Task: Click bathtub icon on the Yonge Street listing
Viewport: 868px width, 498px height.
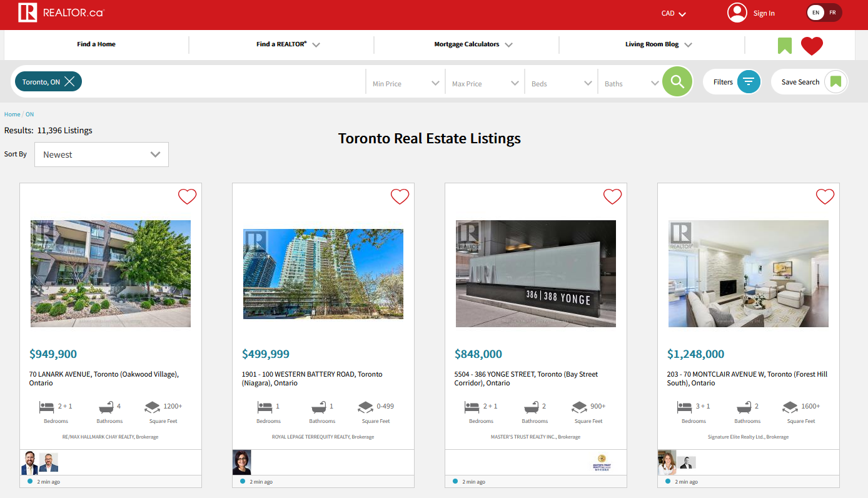Action: (x=532, y=407)
